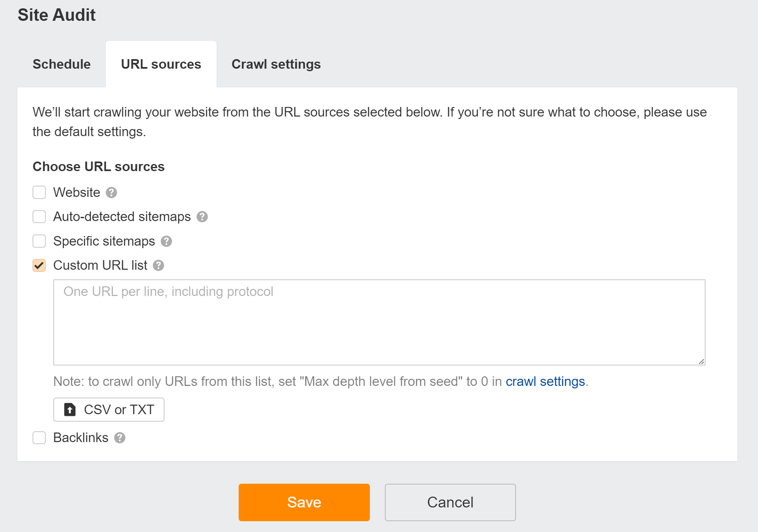This screenshot has width=758, height=532.
Task: Click Cancel to discard changes
Action: 450,502
